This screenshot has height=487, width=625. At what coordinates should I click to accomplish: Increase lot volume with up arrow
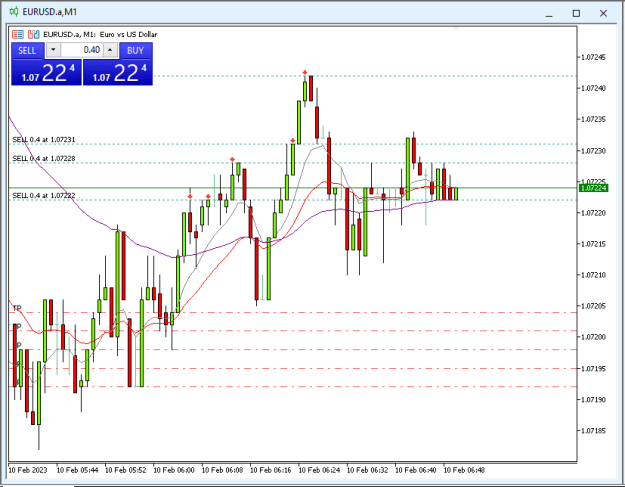click(x=110, y=50)
